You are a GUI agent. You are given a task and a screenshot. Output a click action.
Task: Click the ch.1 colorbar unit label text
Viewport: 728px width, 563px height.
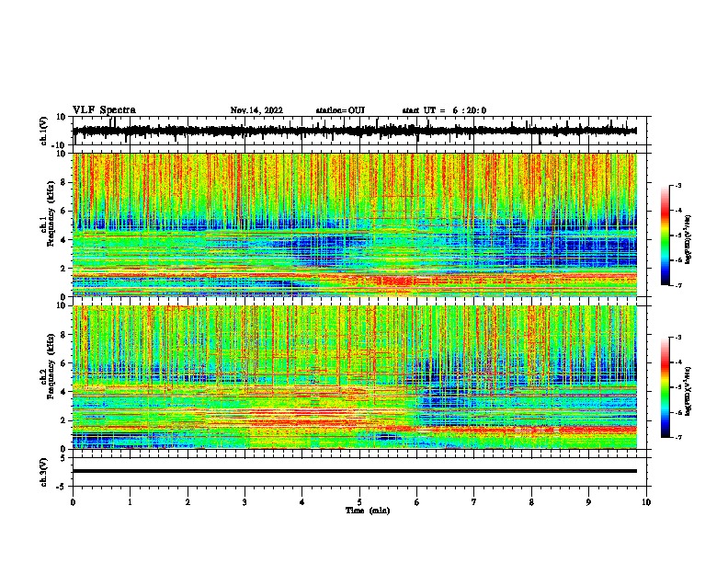[688, 239]
